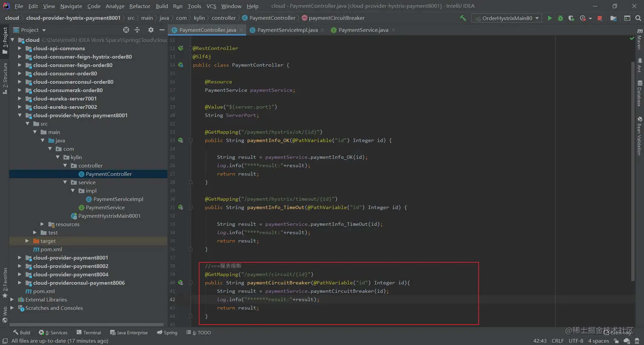Viewport: 644px width, 345px height.
Task: Toggle the 8: Services tool window
Action: click(x=53, y=333)
